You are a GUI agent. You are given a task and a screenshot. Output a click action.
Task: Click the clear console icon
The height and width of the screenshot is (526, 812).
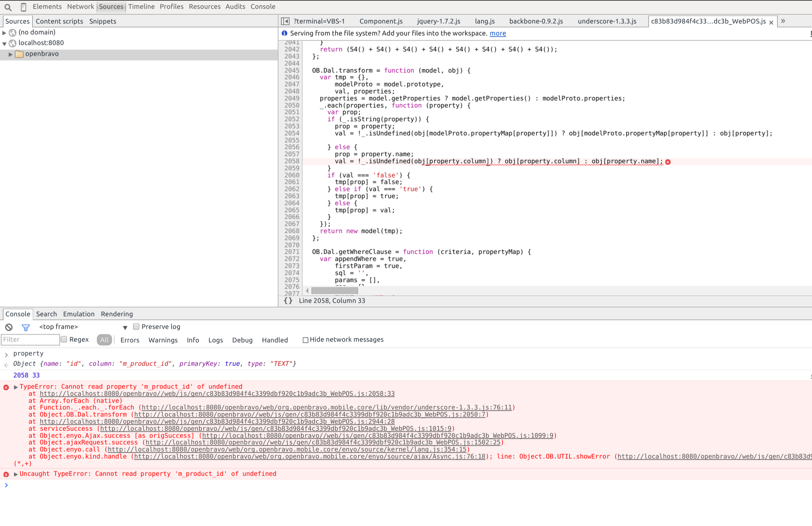click(9, 327)
